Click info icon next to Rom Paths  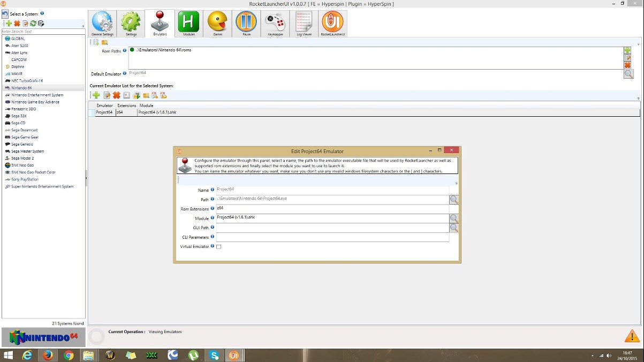pyautogui.click(x=125, y=50)
